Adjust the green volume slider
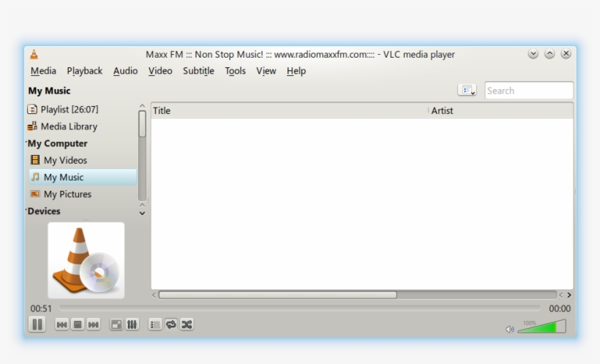The image size is (600, 364). point(541,327)
